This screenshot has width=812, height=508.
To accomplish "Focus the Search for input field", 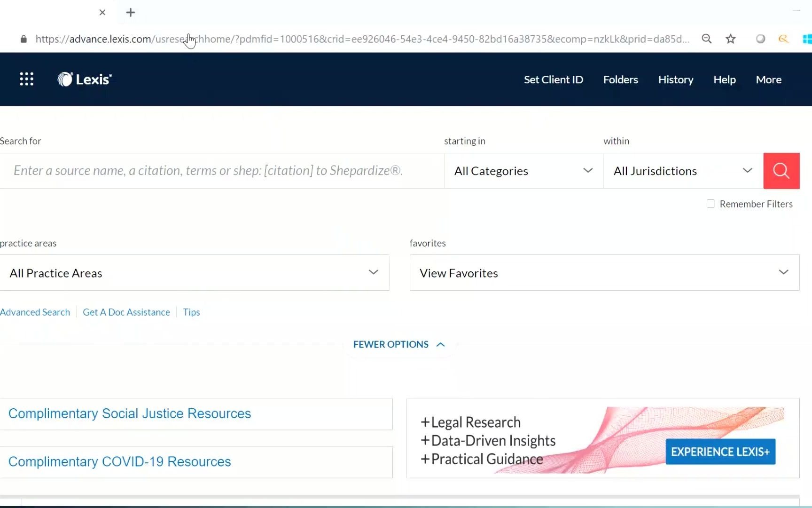I will point(222,171).
